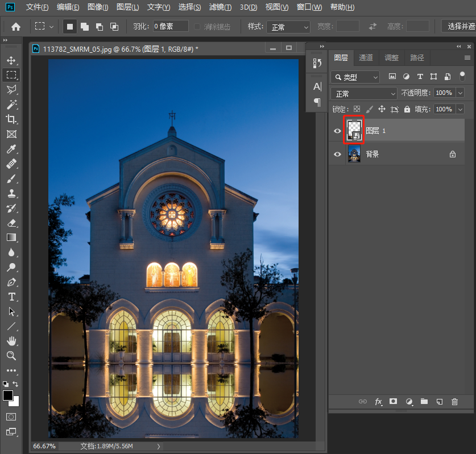Toggle visibility of the 背景 layer
This screenshot has height=454, width=476.
coord(337,154)
